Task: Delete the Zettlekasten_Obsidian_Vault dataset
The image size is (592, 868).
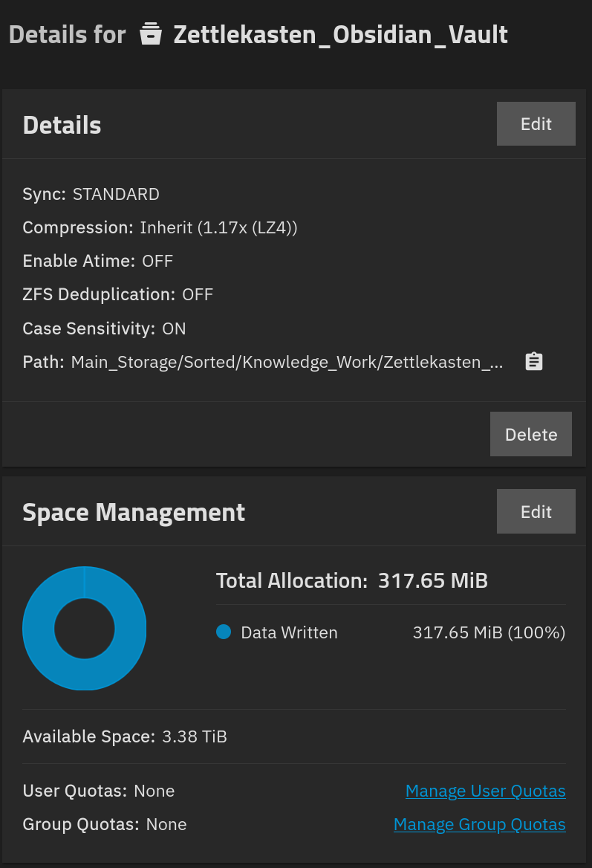Action: 530,434
